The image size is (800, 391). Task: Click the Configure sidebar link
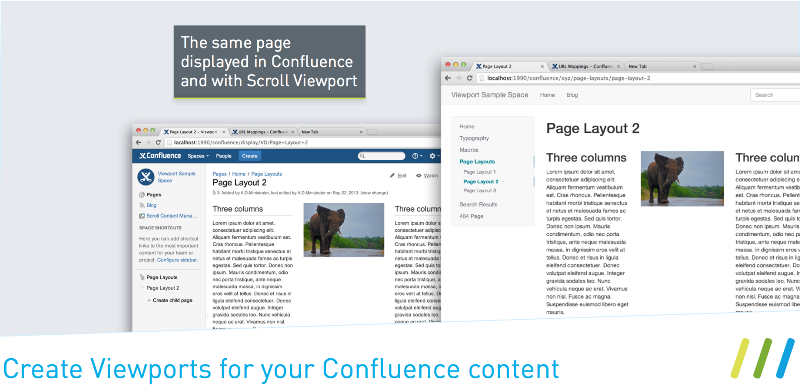177,260
